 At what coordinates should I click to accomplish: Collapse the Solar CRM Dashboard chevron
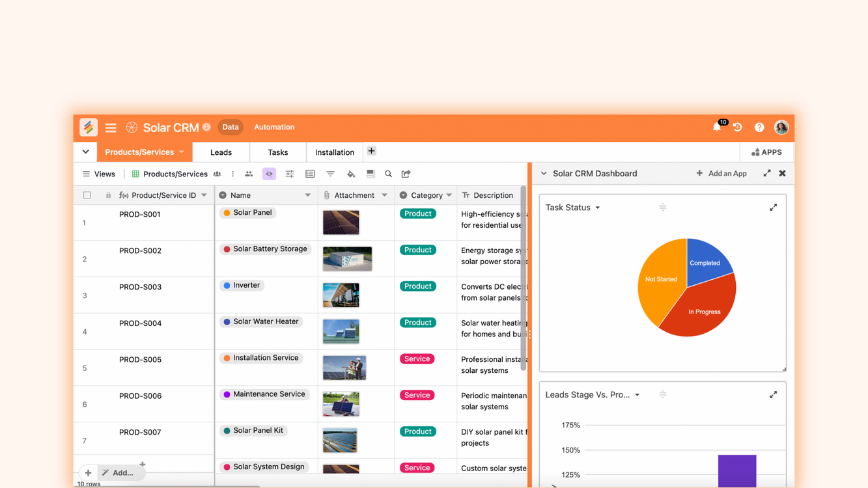(544, 174)
